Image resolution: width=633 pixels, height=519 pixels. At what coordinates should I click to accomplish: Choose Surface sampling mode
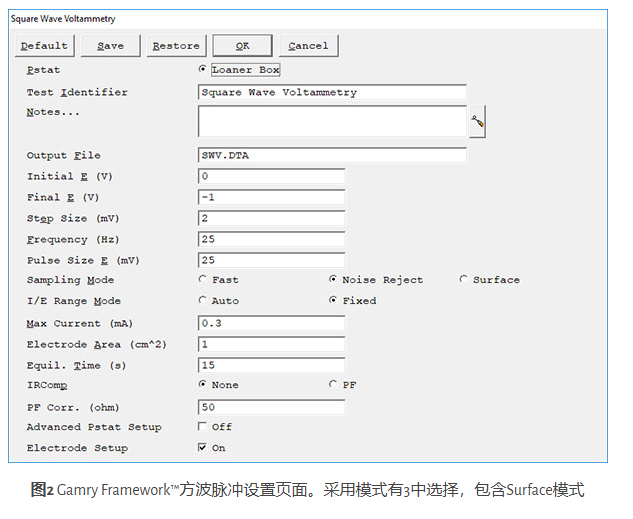(x=463, y=279)
